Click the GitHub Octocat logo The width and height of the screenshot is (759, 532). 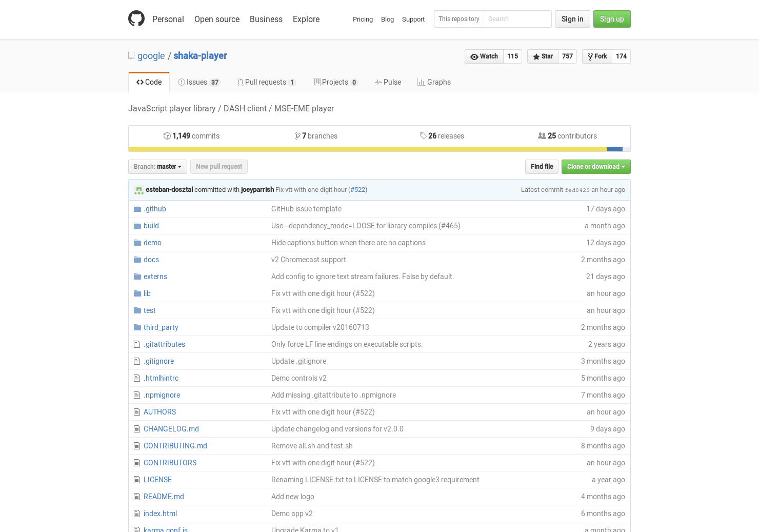click(x=136, y=19)
